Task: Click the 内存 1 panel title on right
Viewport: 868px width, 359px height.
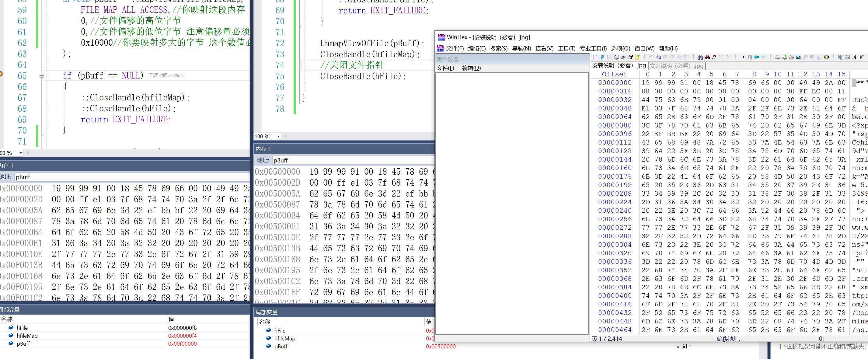Action: [x=263, y=149]
